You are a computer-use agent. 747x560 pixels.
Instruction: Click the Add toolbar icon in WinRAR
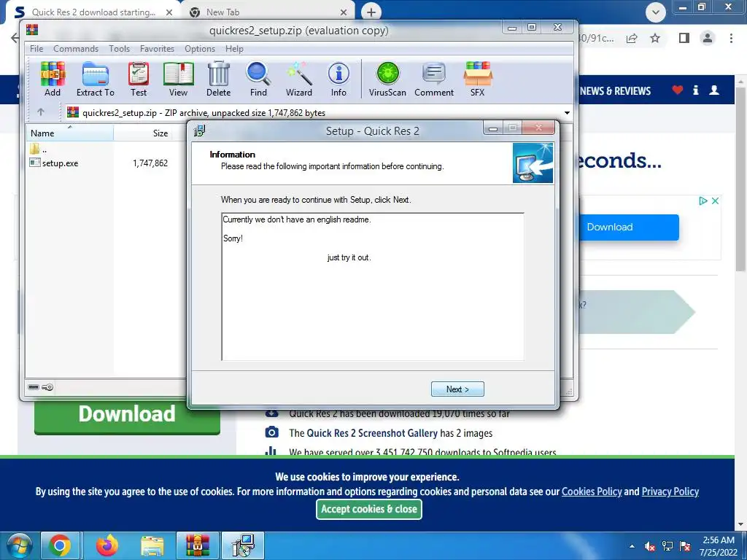click(x=53, y=79)
